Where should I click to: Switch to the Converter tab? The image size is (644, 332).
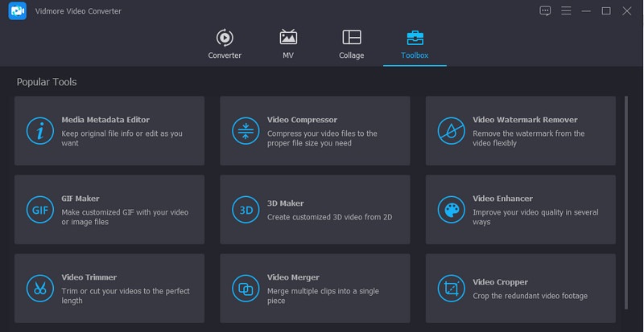[225, 44]
